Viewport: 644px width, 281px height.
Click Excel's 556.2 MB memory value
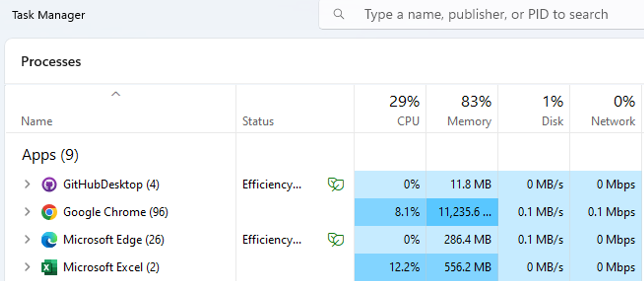(x=468, y=267)
